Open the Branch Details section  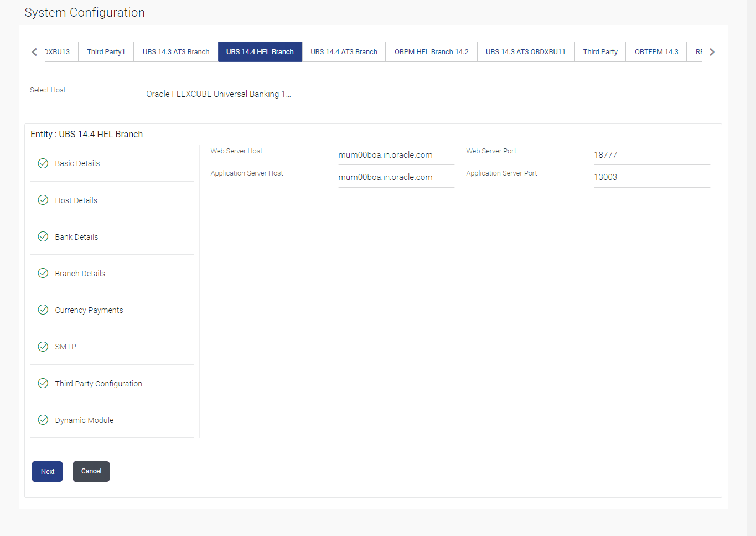click(112, 273)
